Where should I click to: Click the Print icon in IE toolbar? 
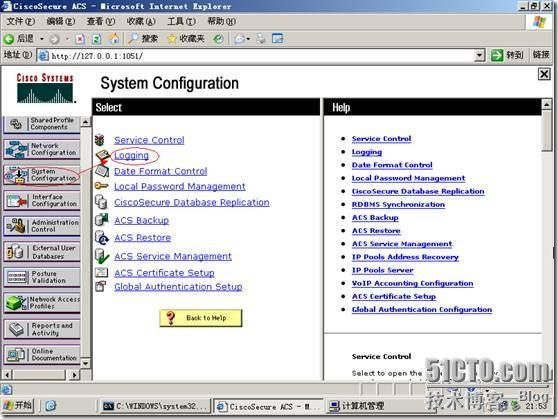coord(261,39)
